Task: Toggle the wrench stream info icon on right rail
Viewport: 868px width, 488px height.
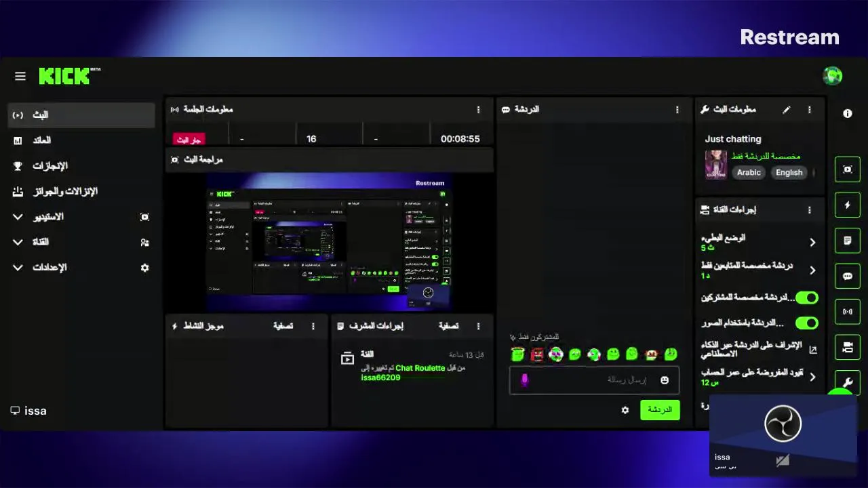Action: click(x=848, y=382)
